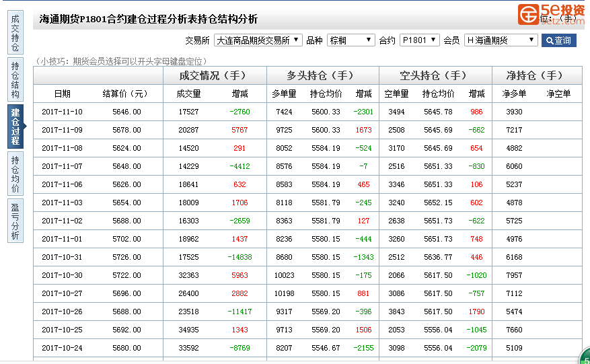Click the 净空单 column header

coord(558,94)
